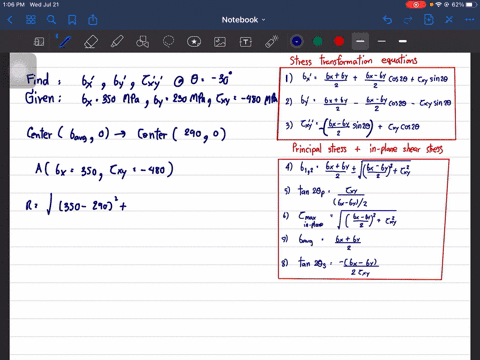Select the Pen tool
The image size is (480, 360).
64,41
